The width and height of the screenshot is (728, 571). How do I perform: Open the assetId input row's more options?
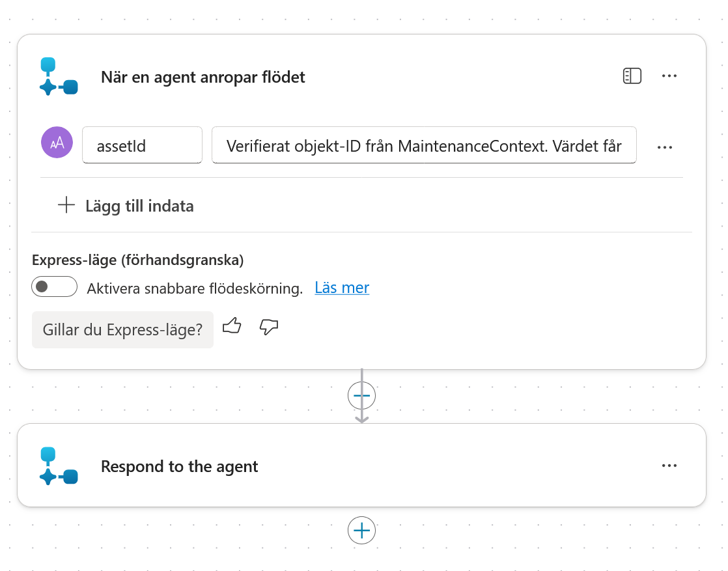664,147
